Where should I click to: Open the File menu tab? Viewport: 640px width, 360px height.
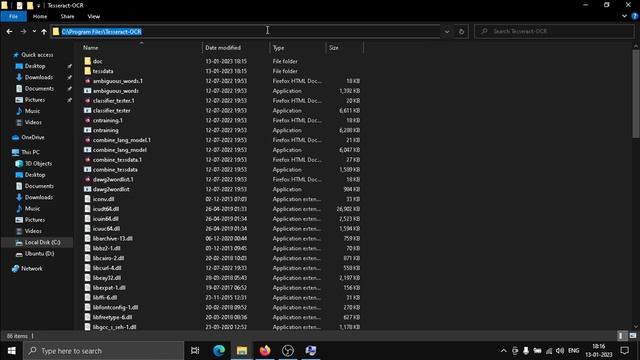13,16
